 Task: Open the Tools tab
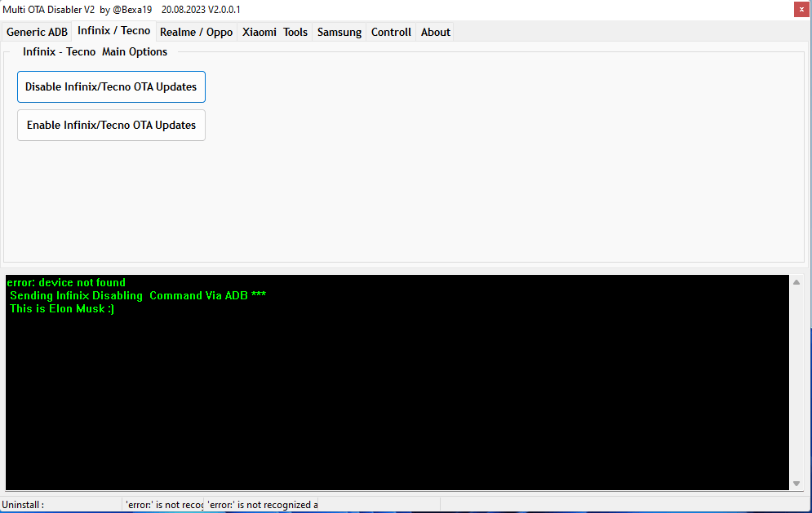pos(295,32)
